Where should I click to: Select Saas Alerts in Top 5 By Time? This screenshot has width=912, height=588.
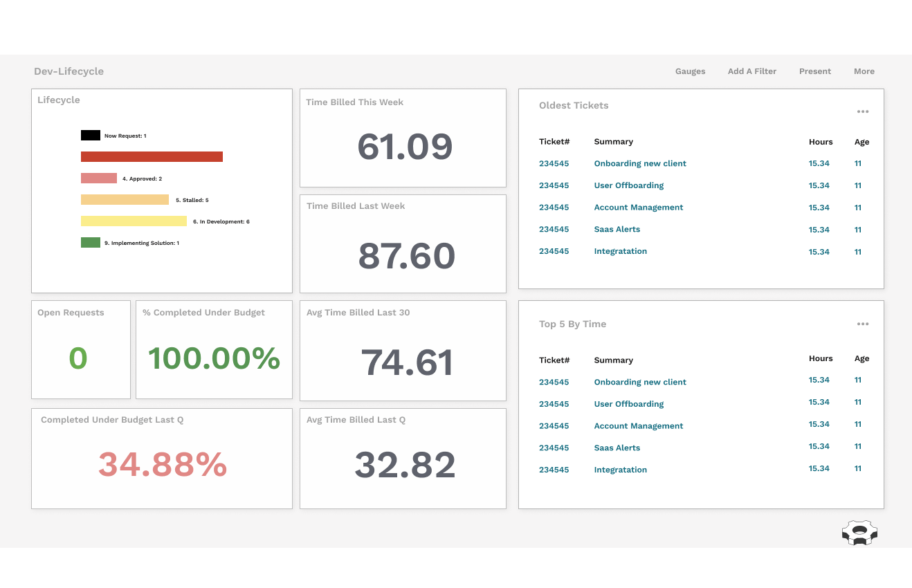(x=617, y=448)
